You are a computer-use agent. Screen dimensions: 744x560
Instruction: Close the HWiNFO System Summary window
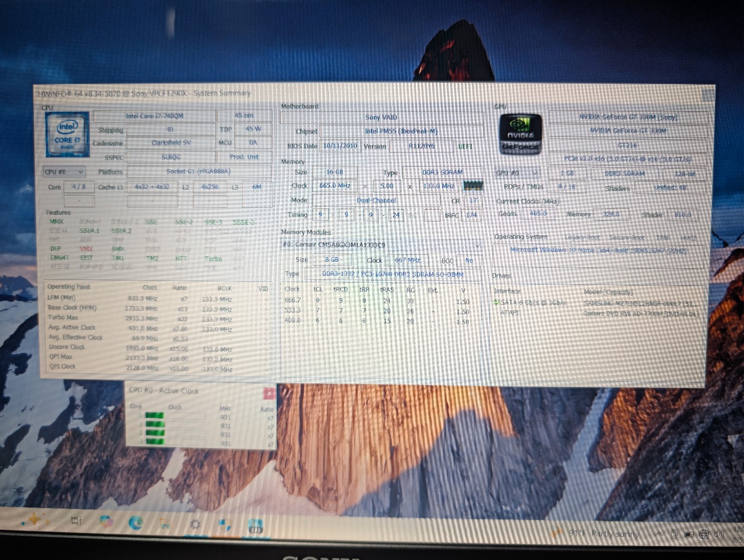707,96
